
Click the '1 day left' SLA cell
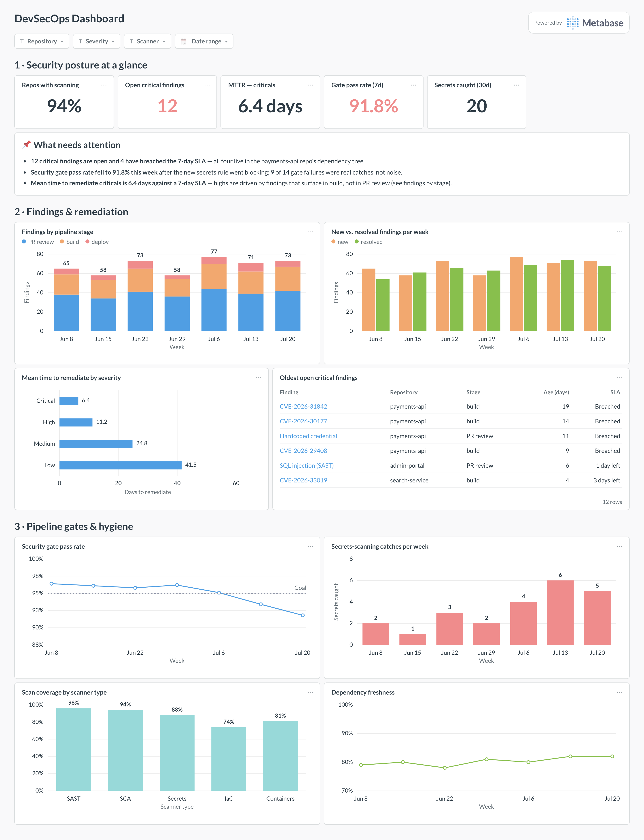coord(608,466)
